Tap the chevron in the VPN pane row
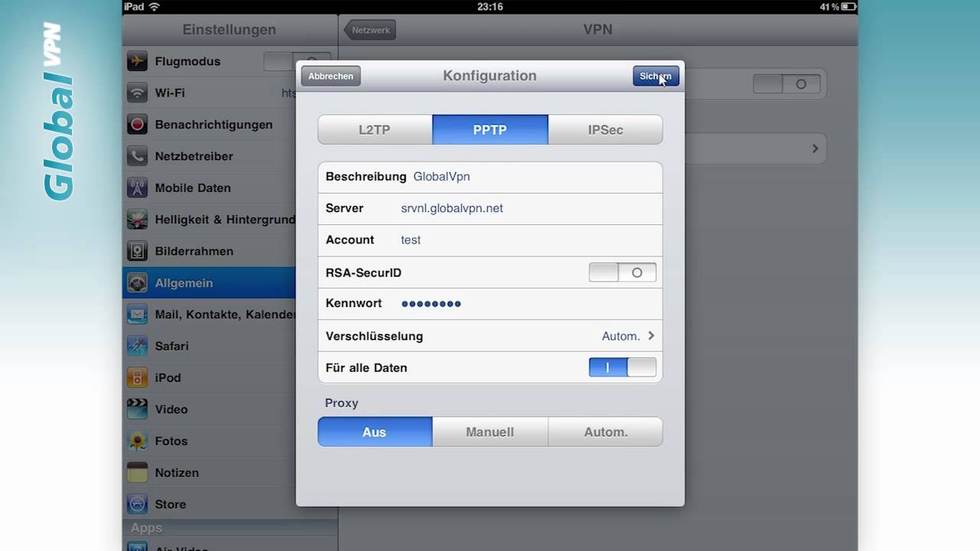This screenshot has width=980, height=551. pos(815,148)
